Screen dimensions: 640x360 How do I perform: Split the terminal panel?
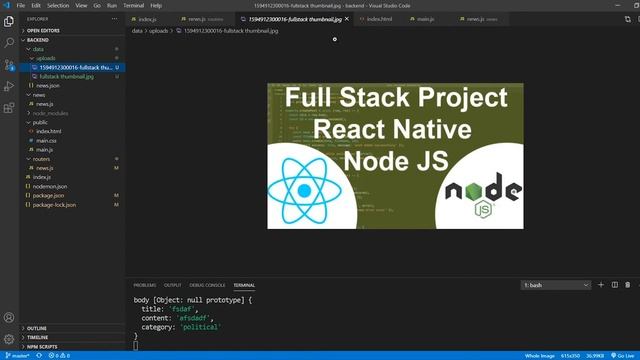tap(615, 284)
